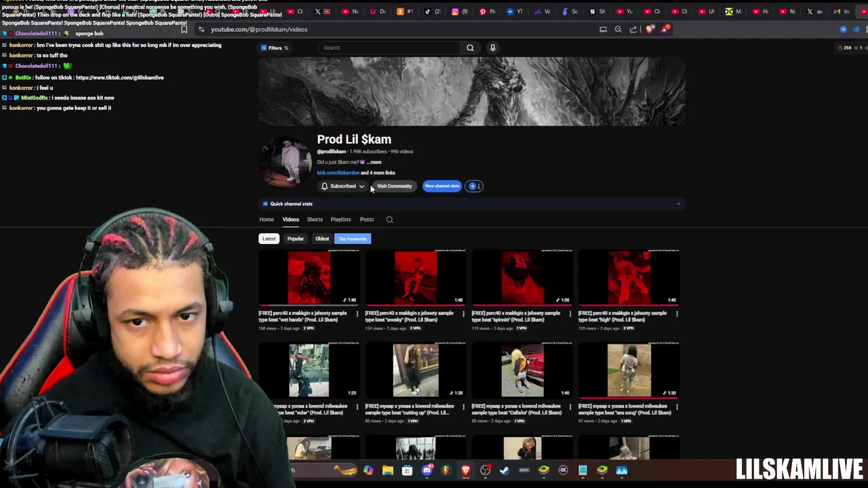Screen dimensions: 868x488
Task: Click the Prod Lil $kam channel avatar
Action: (x=287, y=163)
